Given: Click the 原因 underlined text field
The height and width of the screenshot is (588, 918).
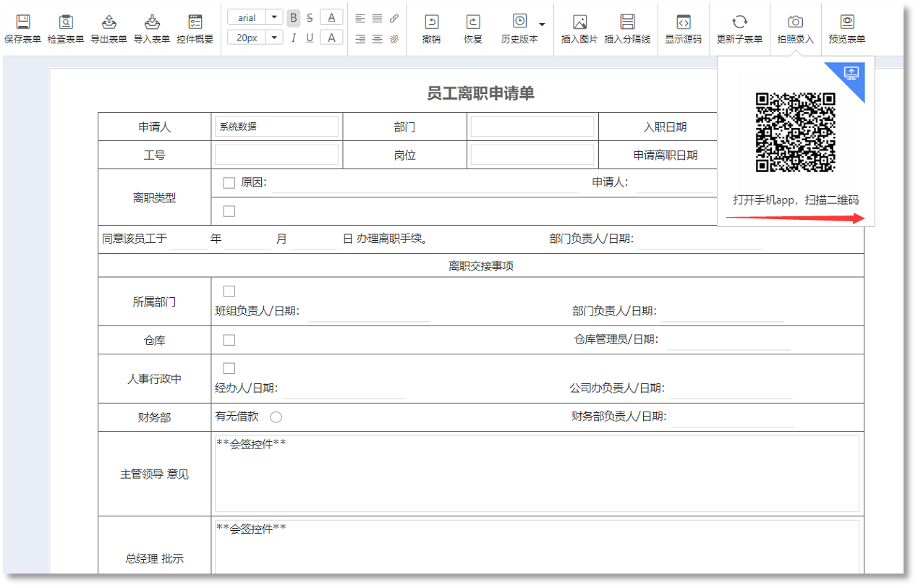Looking at the screenshot, I should click(x=425, y=184).
